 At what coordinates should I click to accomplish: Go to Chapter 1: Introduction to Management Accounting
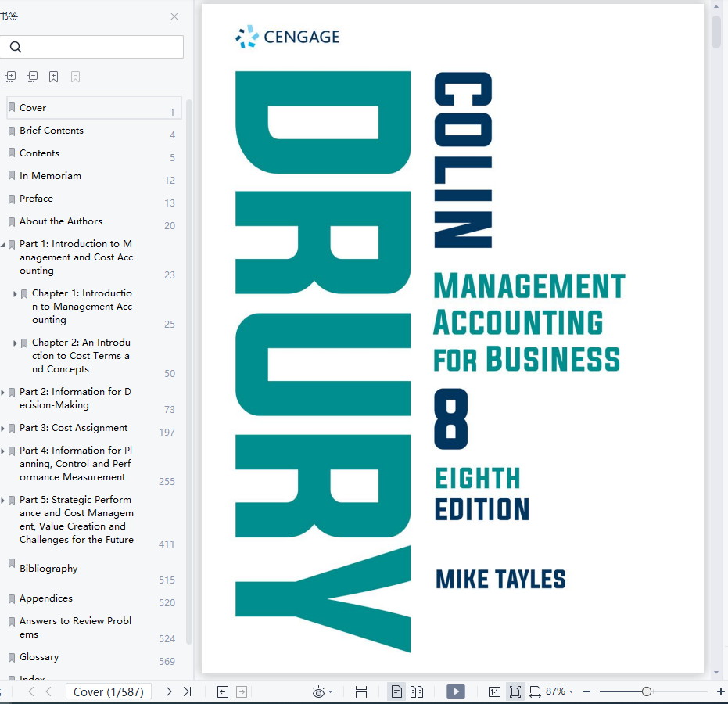tap(82, 307)
